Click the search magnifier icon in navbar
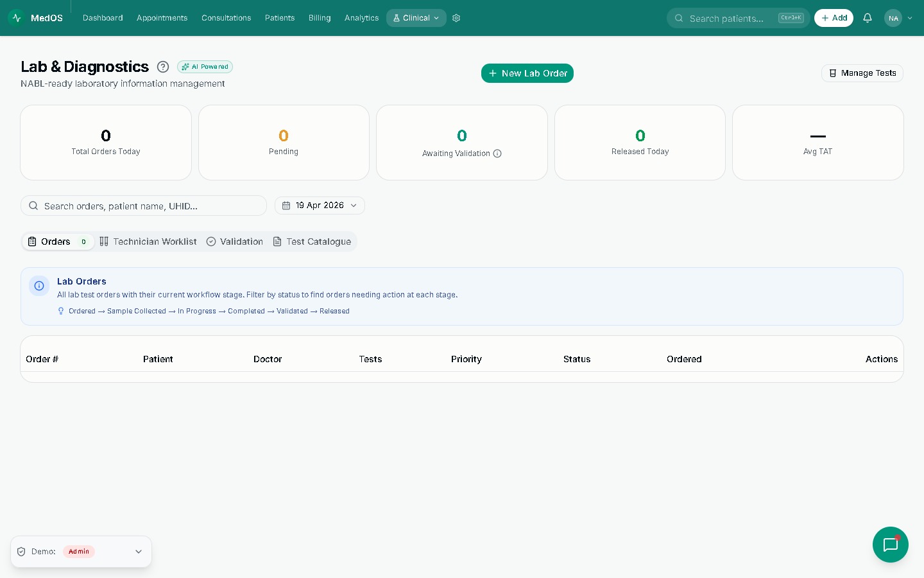 coord(679,18)
